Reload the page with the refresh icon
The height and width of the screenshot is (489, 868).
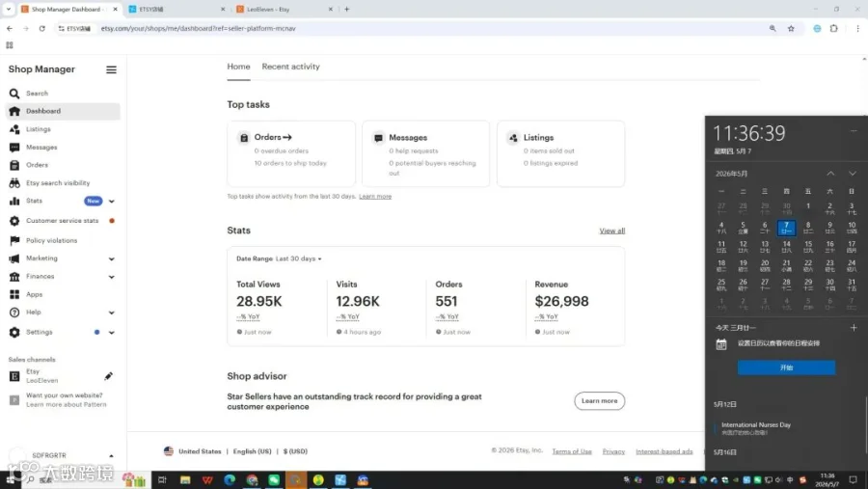[x=42, y=29]
